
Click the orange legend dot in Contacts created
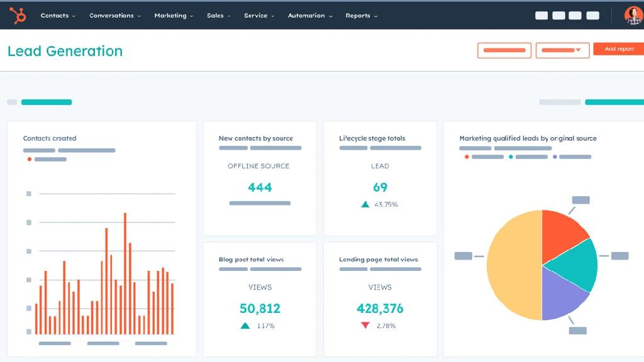29,160
